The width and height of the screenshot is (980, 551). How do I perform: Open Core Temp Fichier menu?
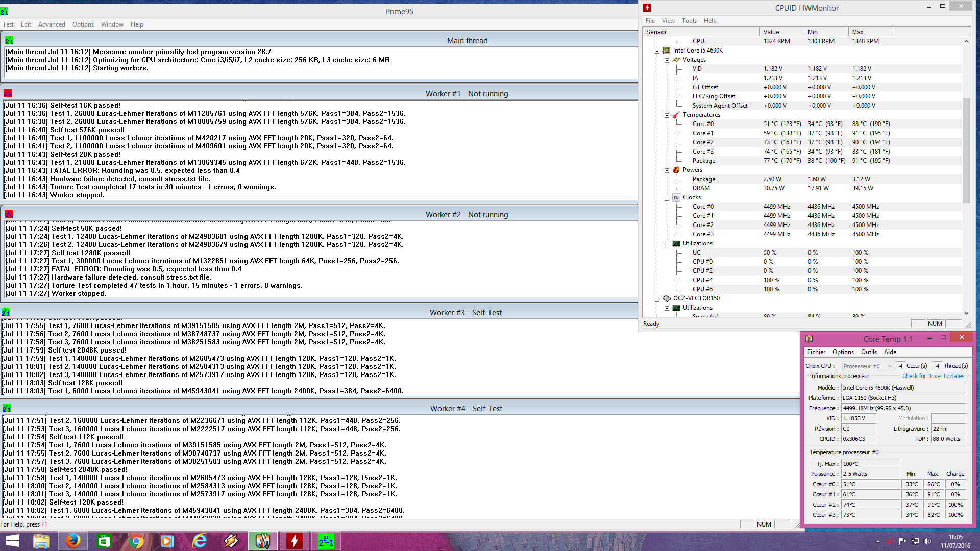pyautogui.click(x=816, y=352)
